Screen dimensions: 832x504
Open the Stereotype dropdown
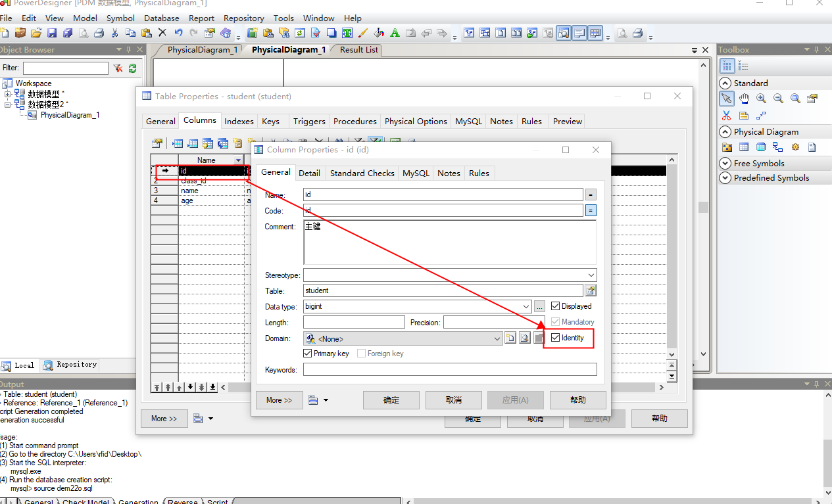pos(591,275)
